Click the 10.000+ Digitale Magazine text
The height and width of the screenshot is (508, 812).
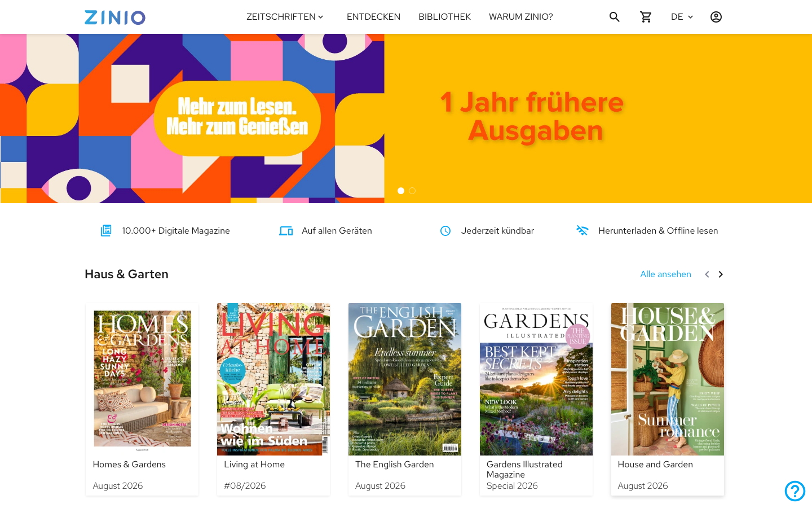[176, 231]
